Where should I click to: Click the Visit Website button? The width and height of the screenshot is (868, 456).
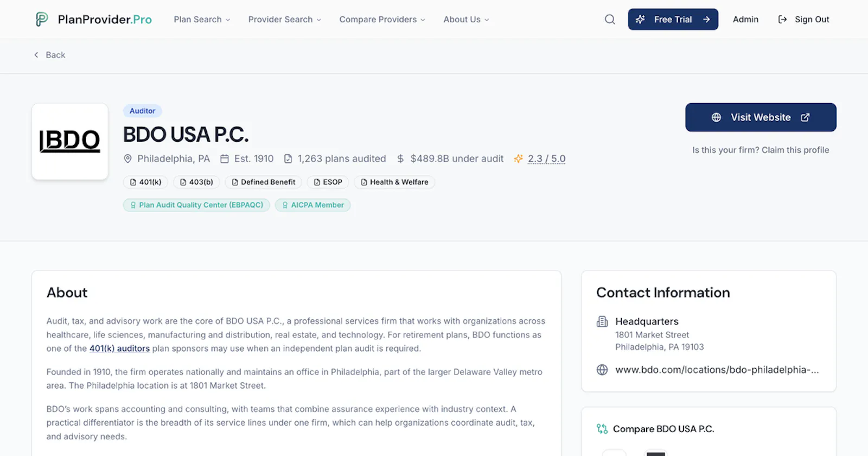point(761,117)
